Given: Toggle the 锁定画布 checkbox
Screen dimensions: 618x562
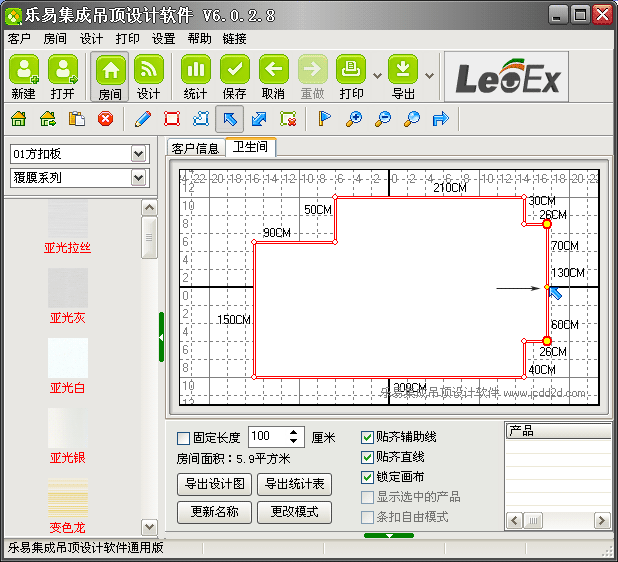Looking at the screenshot, I should [x=367, y=477].
